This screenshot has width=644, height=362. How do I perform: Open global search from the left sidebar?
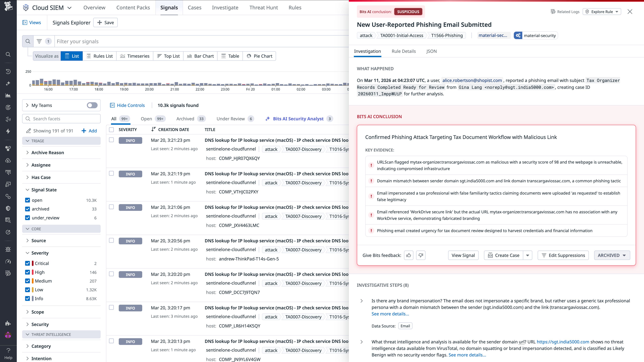(8, 54)
